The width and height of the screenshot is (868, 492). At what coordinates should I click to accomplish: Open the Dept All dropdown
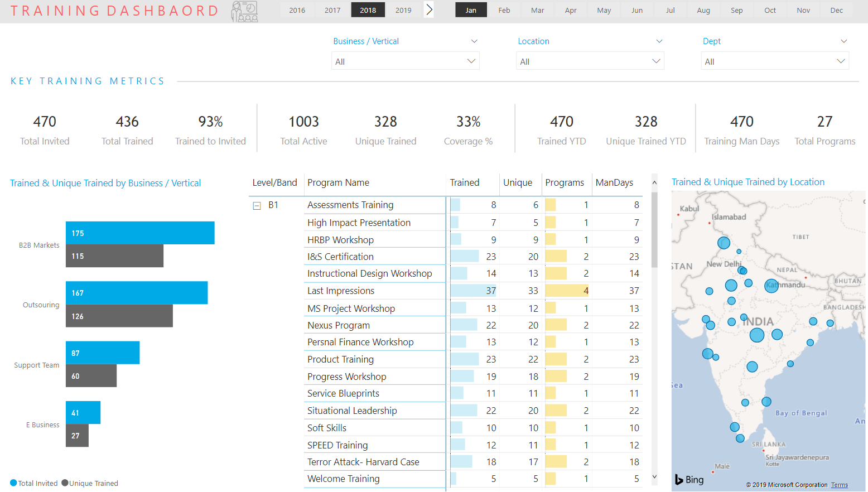(774, 61)
